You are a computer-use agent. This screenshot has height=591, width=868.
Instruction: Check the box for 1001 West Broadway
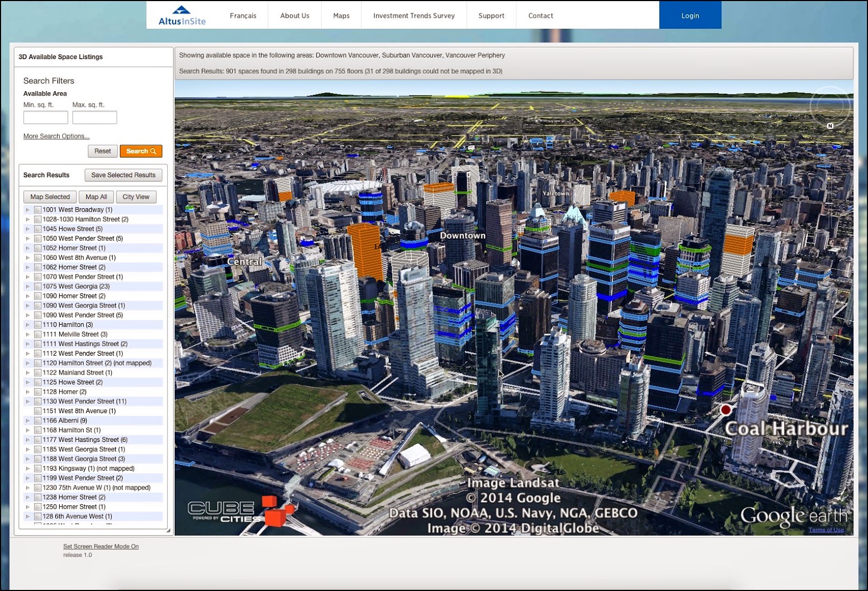tap(38, 210)
